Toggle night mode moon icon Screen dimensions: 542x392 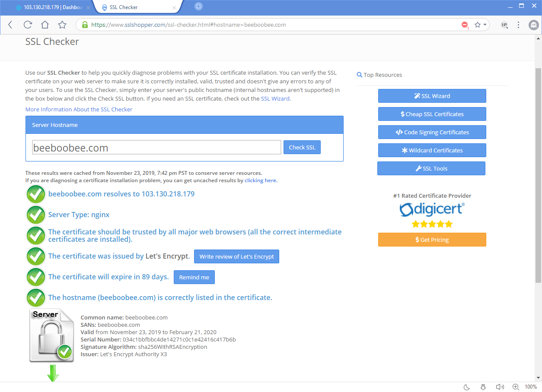tap(467, 387)
